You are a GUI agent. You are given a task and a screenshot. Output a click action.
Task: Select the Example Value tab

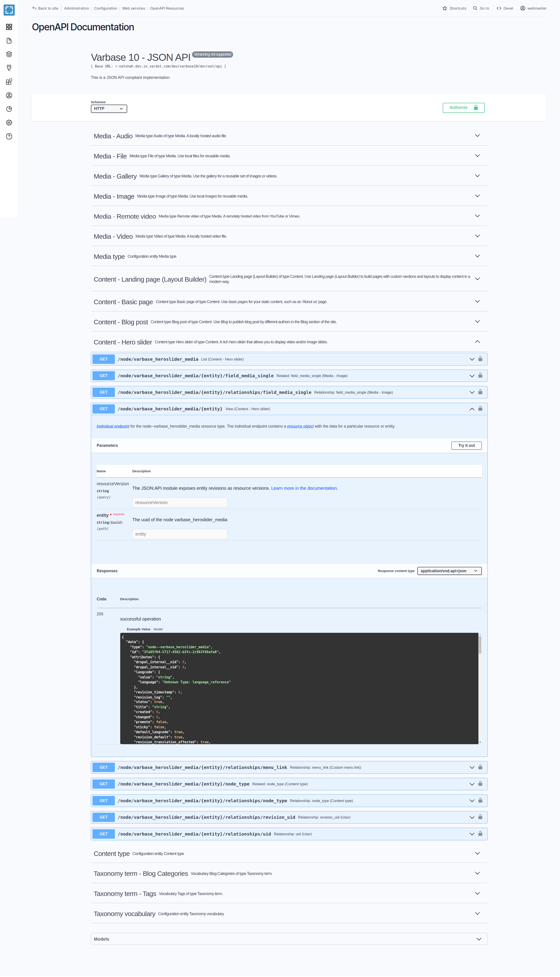click(x=139, y=629)
